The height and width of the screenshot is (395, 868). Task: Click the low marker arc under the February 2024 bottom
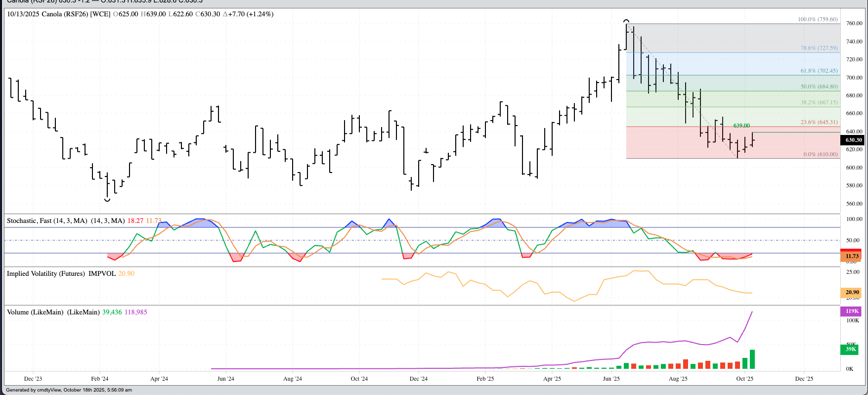tap(107, 200)
